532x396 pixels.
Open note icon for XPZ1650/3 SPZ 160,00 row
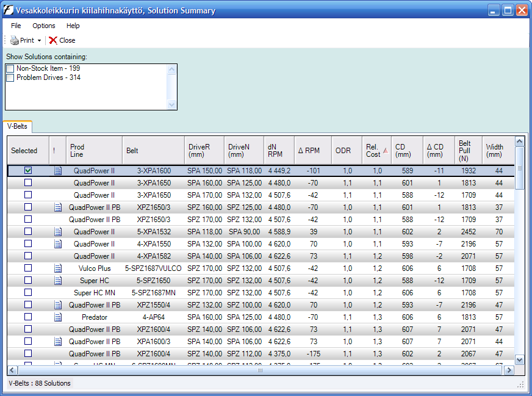58,207
